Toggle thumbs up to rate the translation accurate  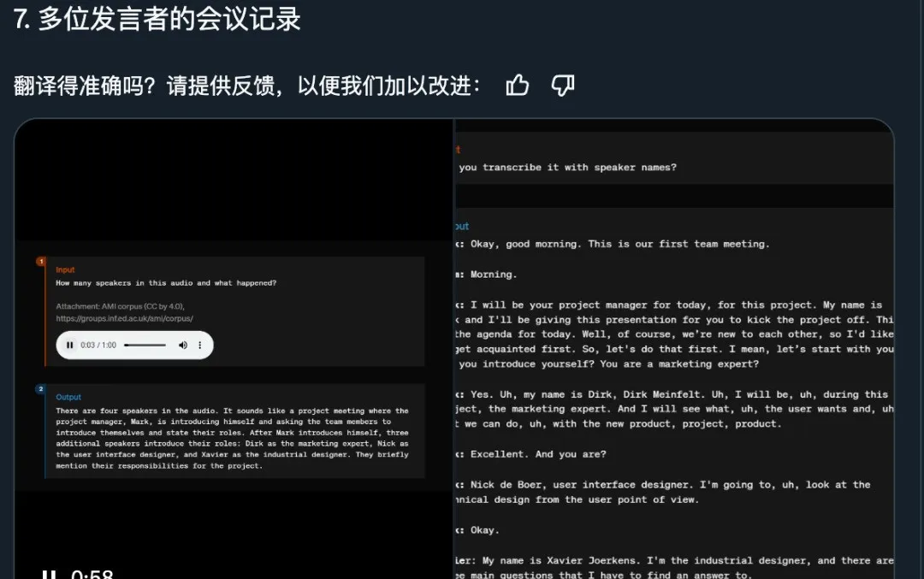point(517,86)
